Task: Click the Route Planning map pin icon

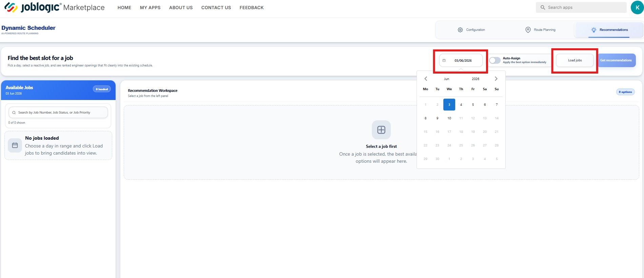Action: pyautogui.click(x=528, y=30)
